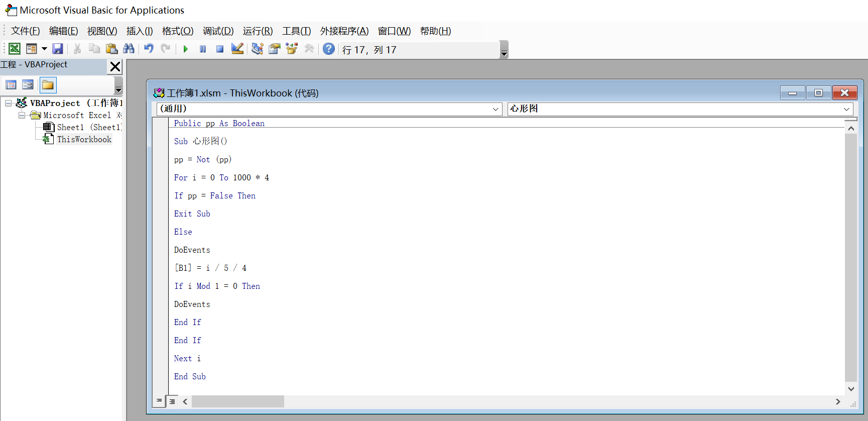Collapse the Microsoft Excel objects folder
Screen dimensions: 868x421
22,115
